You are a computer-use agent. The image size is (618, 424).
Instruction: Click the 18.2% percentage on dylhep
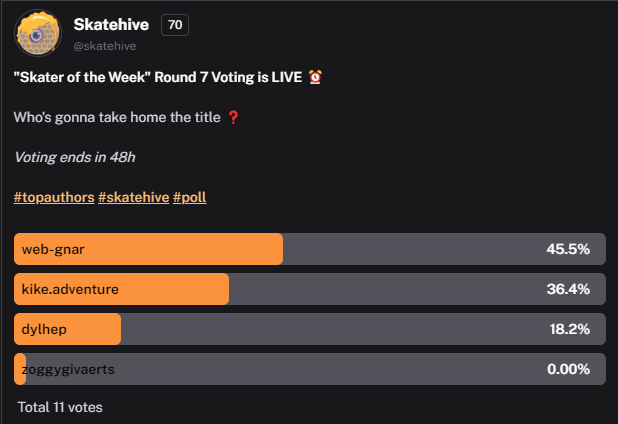coord(570,329)
